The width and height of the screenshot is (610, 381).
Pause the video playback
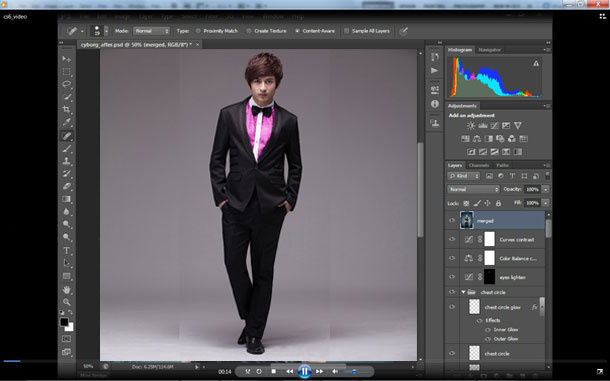[305, 371]
